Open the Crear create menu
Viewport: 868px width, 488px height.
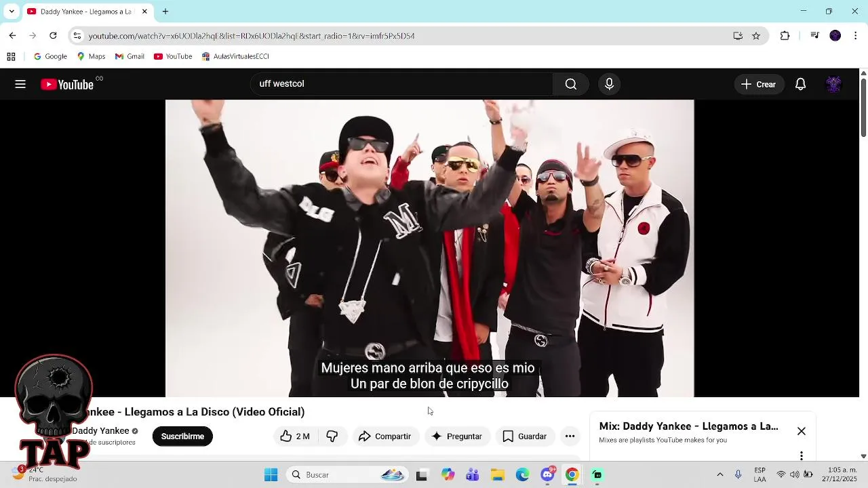(759, 84)
